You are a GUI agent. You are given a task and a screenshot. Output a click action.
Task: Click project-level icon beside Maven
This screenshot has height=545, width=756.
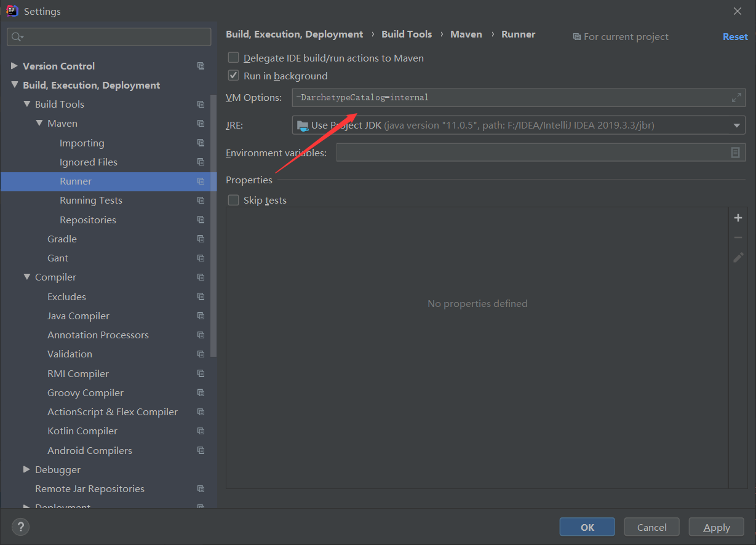point(201,123)
